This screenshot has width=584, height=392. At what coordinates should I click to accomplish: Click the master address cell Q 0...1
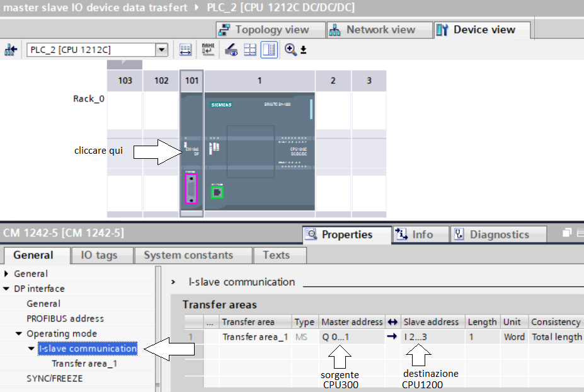[x=352, y=337]
